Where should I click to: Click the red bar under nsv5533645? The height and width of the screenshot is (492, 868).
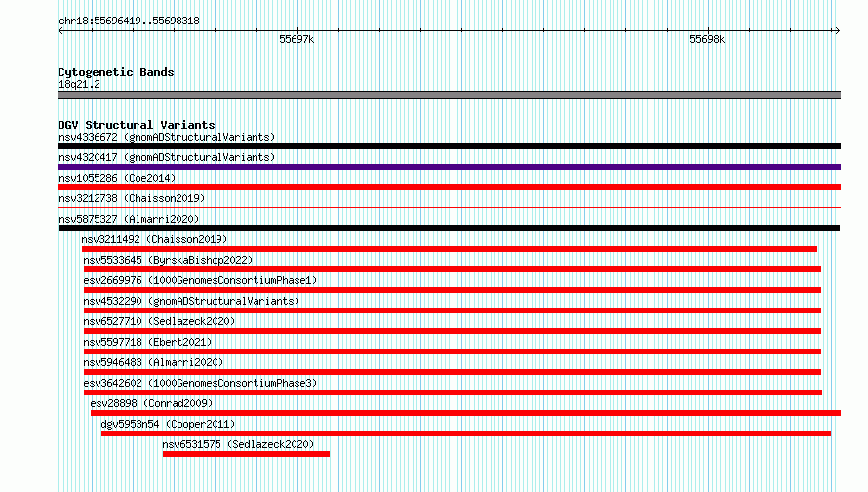coord(453,269)
